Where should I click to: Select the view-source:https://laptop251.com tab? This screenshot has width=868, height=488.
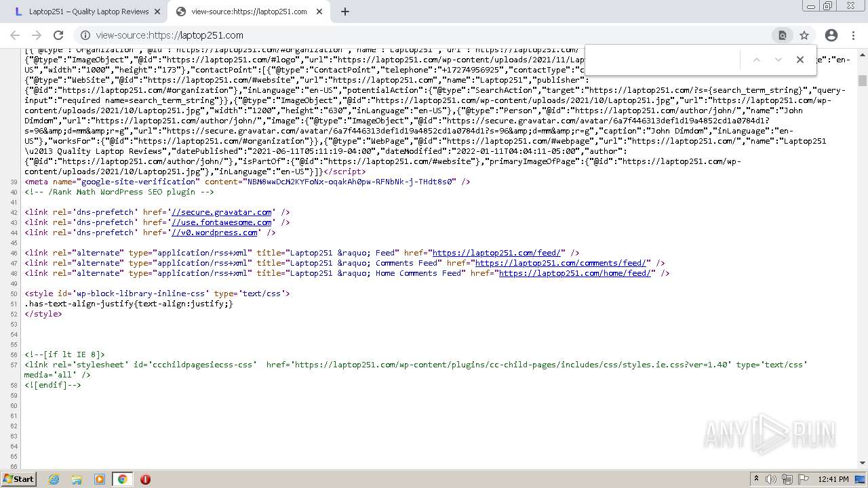(249, 12)
